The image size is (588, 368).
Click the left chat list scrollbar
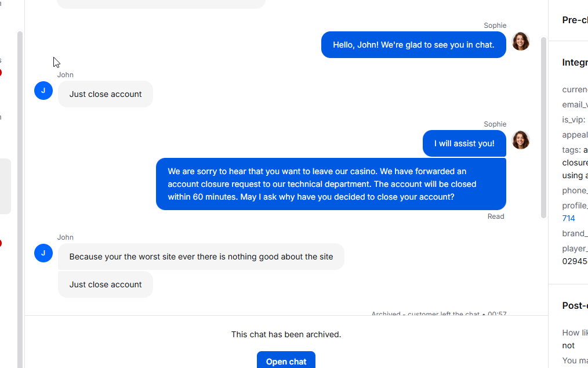click(x=20, y=199)
